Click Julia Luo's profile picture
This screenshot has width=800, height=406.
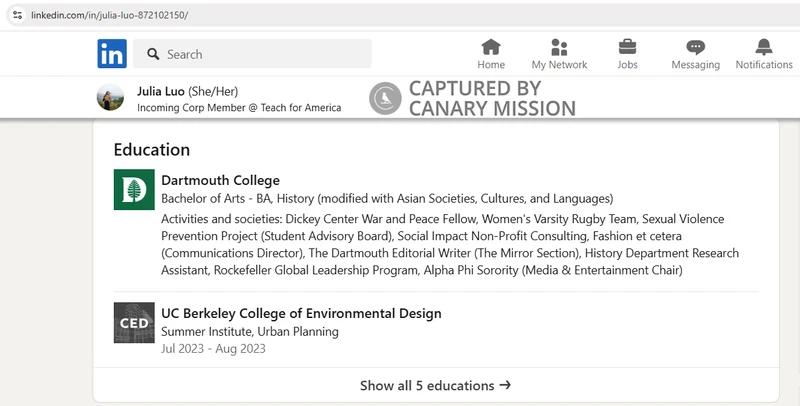[110, 97]
